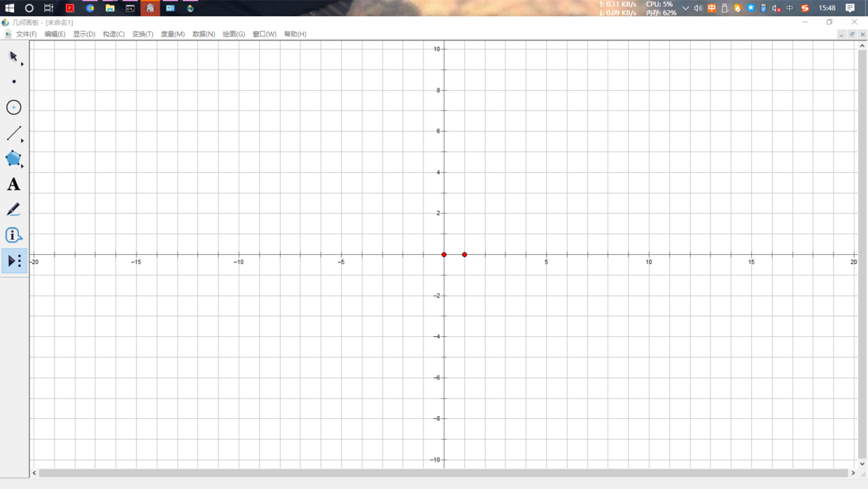Select the Point tool
Image resolution: width=868 pixels, height=489 pixels.
pos(13,82)
